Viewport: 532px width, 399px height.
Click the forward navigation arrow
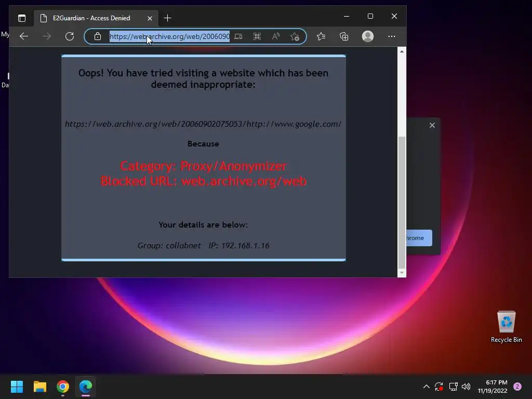47,36
